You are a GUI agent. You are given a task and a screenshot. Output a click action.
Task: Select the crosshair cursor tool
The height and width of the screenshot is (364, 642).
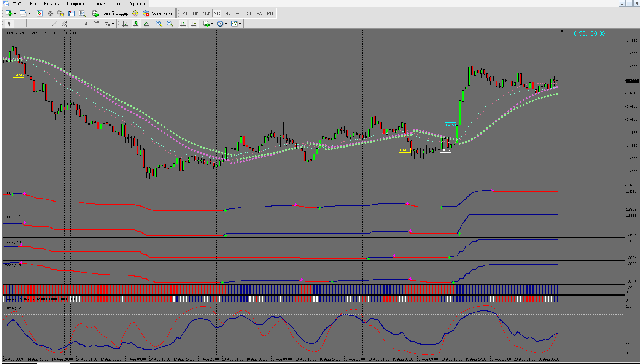click(x=20, y=24)
